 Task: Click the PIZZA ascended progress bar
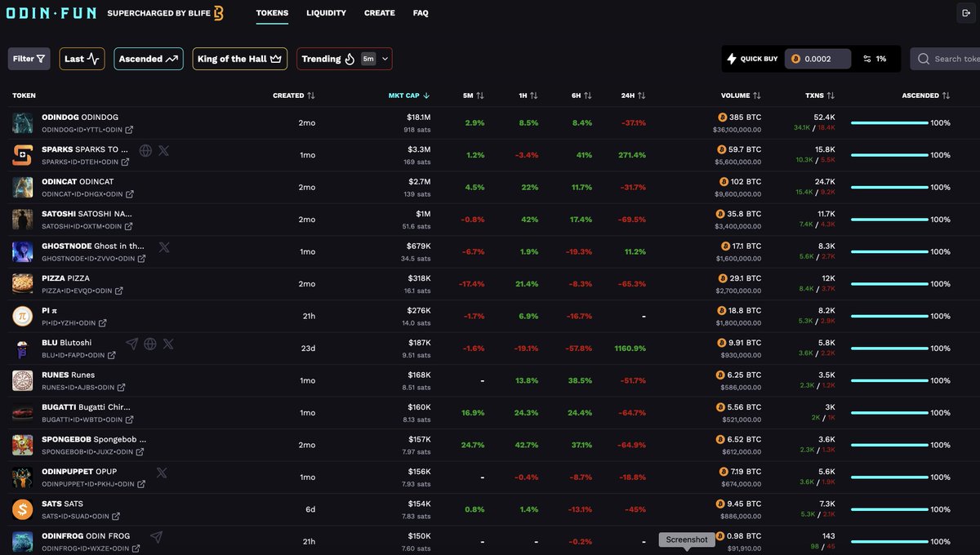click(x=889, y=284)
